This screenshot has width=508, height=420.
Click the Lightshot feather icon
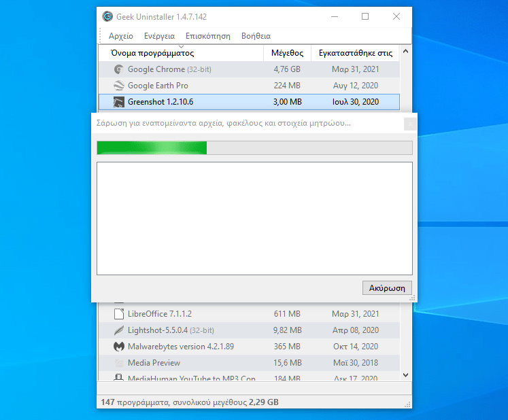click(x=118, y=330)
